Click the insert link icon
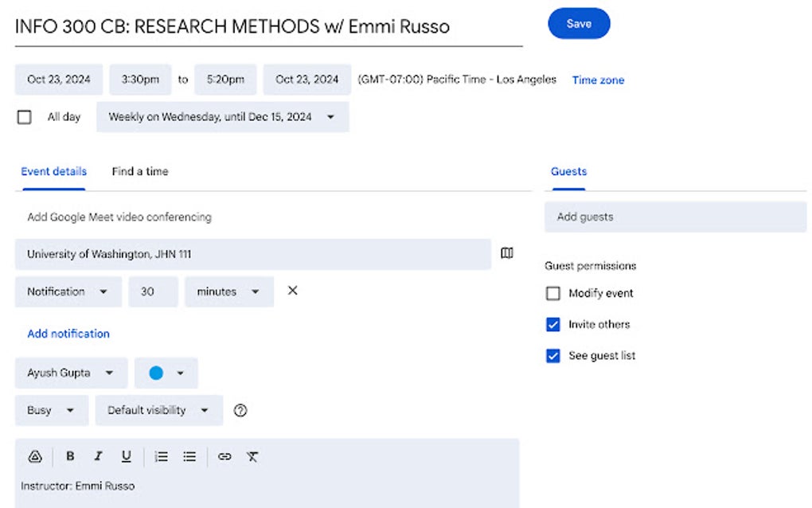Image resolution: width=812 pixels, height=508 pixels. (x=224, y=456)
